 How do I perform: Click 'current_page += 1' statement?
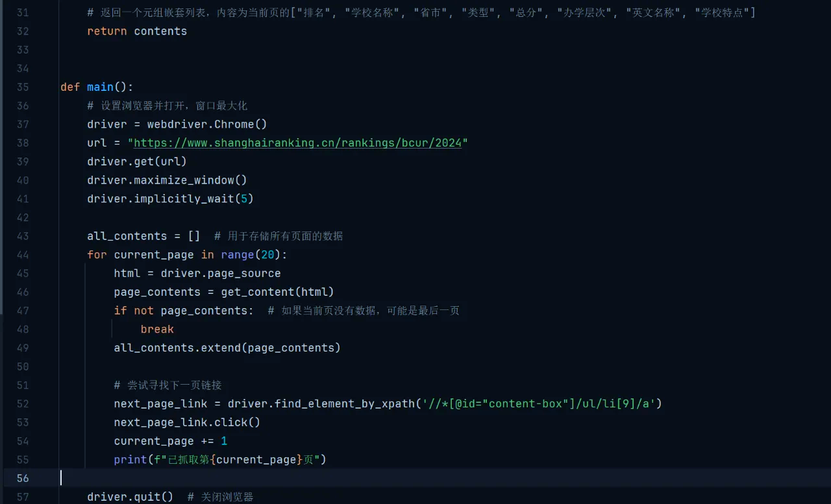(x=170, y=441)
